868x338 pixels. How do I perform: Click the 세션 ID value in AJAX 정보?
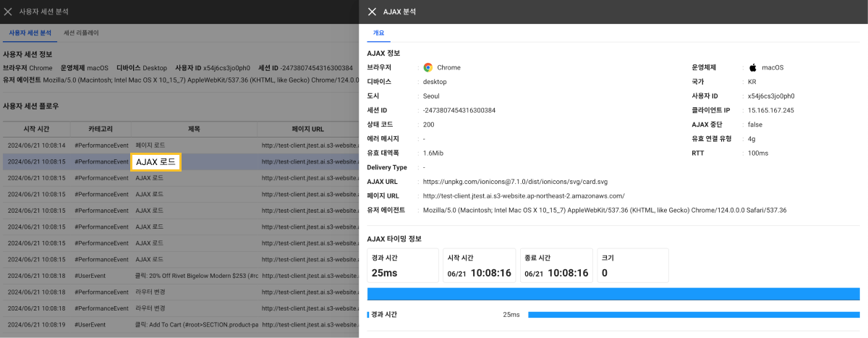tap(459, 110)
